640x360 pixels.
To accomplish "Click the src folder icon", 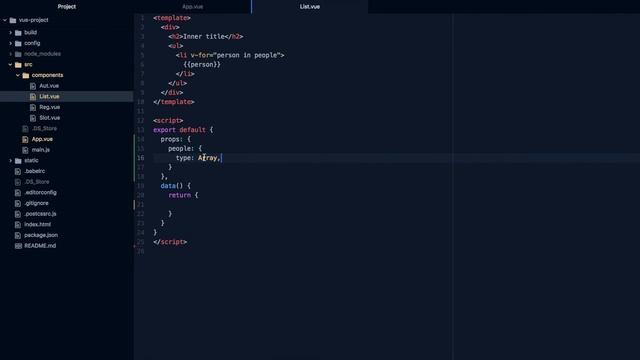I will click(18, 64).
